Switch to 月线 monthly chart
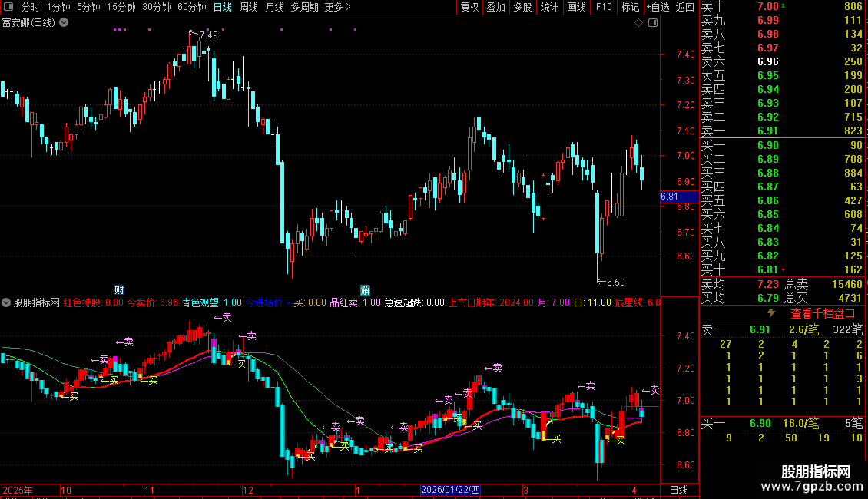This screenshot has width=868, height=499. point(274,7)
